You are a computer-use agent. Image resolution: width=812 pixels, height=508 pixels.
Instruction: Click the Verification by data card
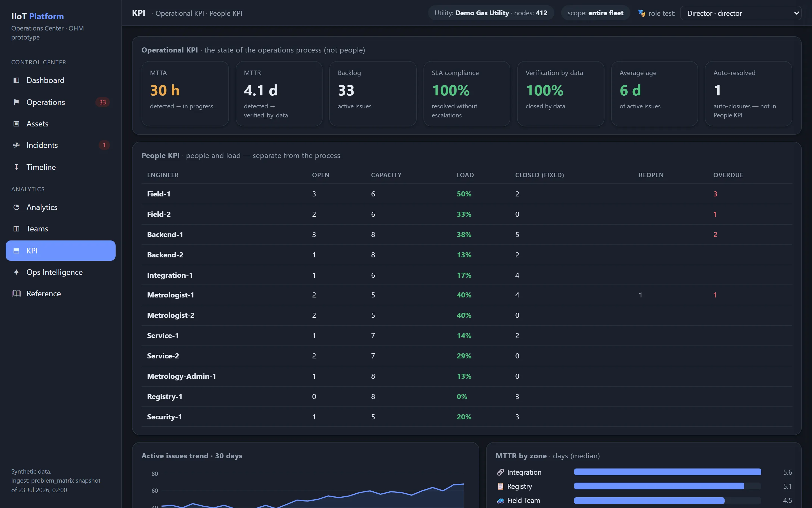(x=561, y=94)
